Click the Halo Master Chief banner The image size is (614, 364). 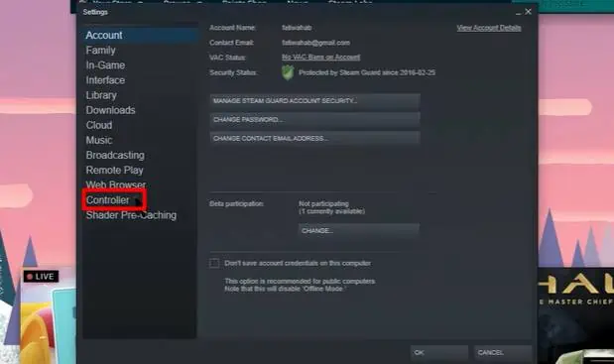(x=575, y=315)
